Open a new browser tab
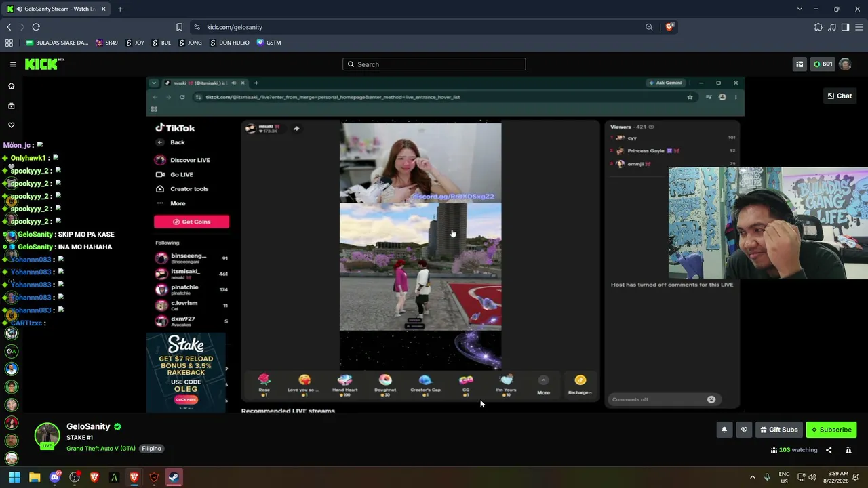Screen dimensions: 868x488 point(120,9)
